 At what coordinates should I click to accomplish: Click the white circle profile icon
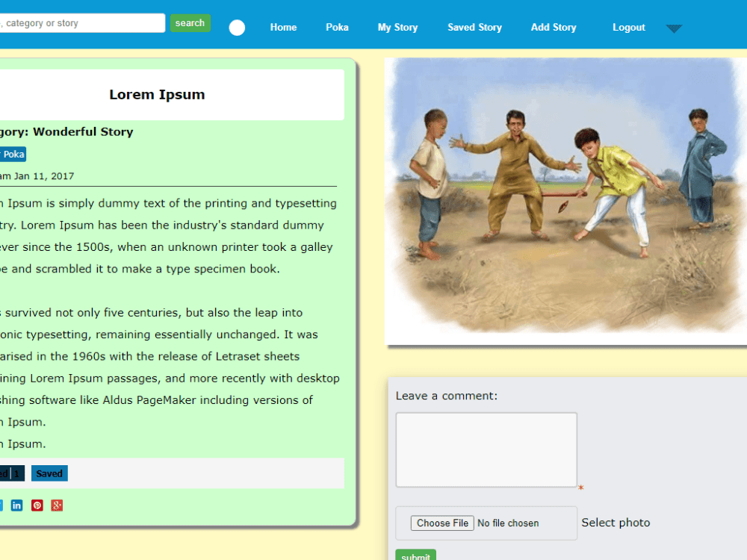coord(237,28)
